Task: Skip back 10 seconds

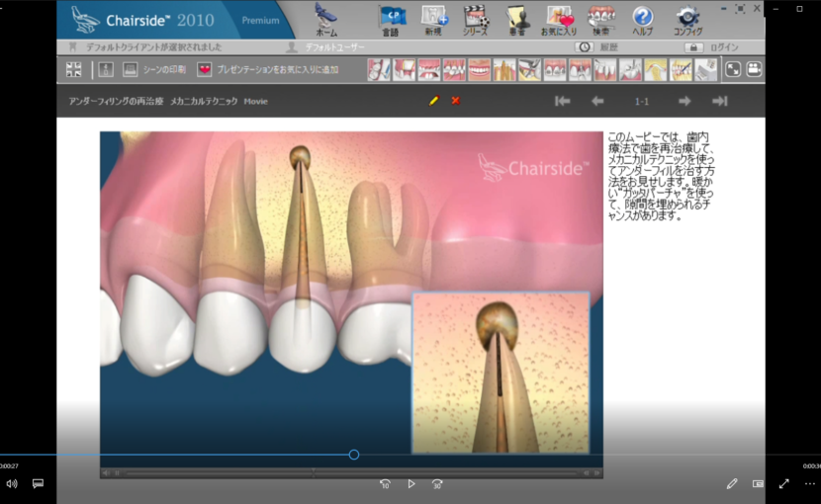Action: coord(385,484)
